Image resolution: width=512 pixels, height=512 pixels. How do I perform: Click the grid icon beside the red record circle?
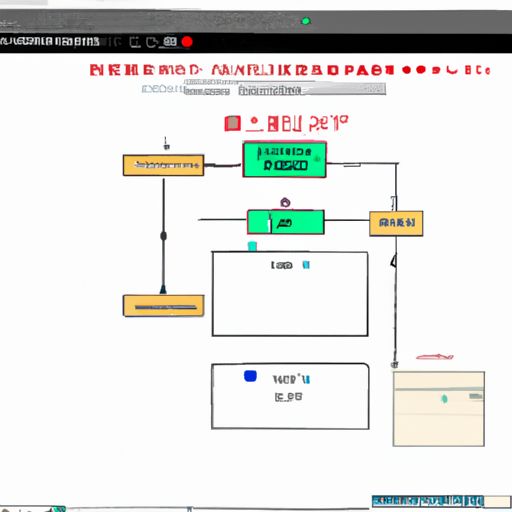(170, 42)
